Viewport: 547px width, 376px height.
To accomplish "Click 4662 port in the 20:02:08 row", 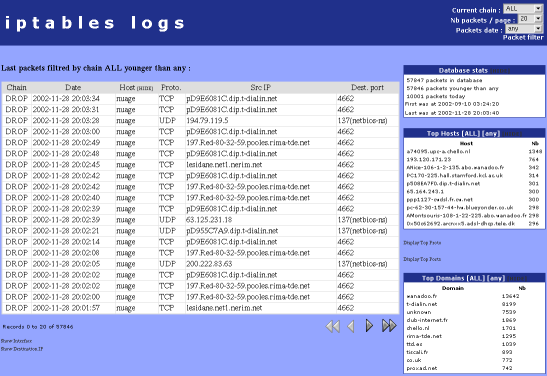I will [x=346, y=253].
